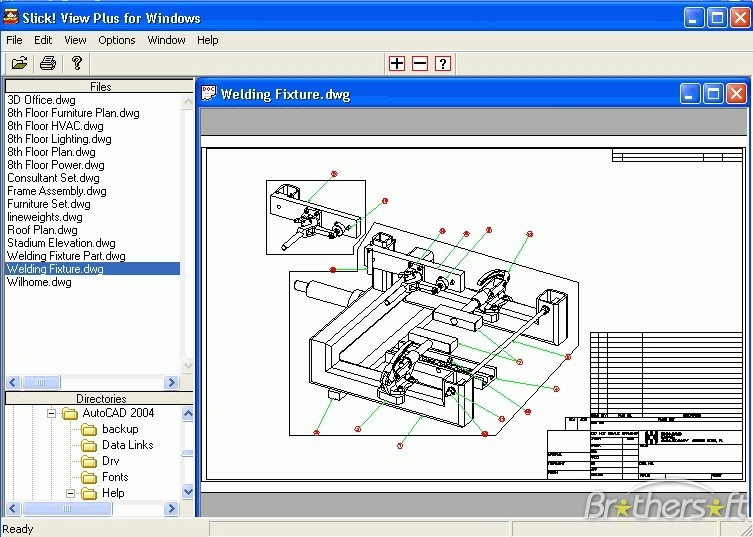Select the Data Links folder icon
The width and height of the screenshot is (753, 537).
pos(89,445)
